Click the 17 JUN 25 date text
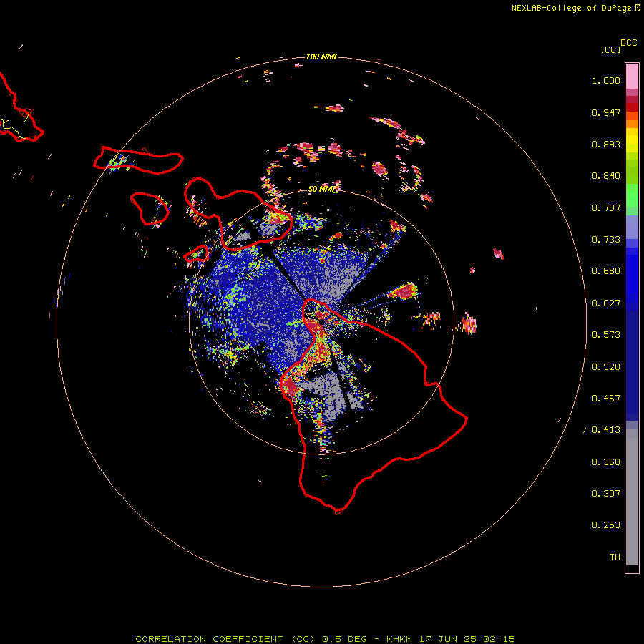 point(447,639)
